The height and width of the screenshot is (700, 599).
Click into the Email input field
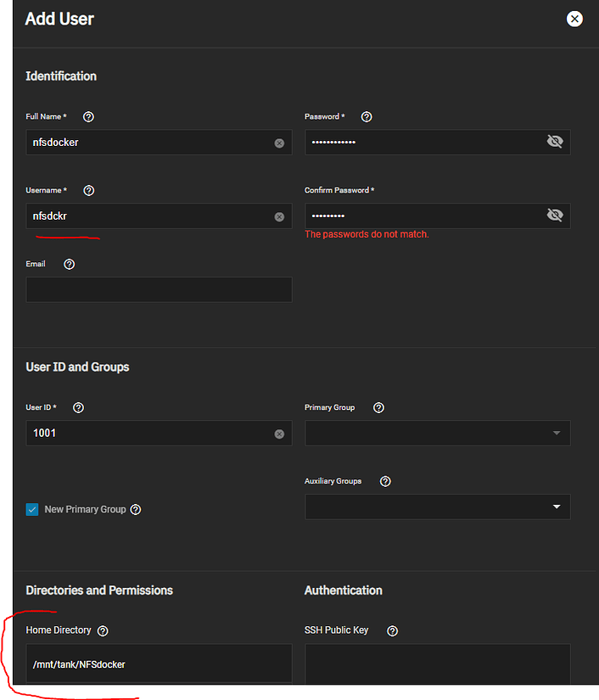pos(159,289)
